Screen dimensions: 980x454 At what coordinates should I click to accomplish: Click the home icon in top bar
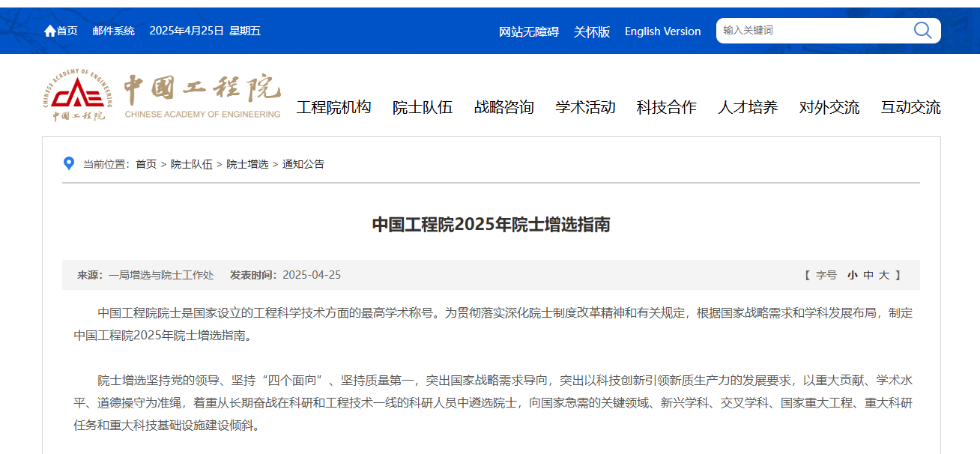50,31
